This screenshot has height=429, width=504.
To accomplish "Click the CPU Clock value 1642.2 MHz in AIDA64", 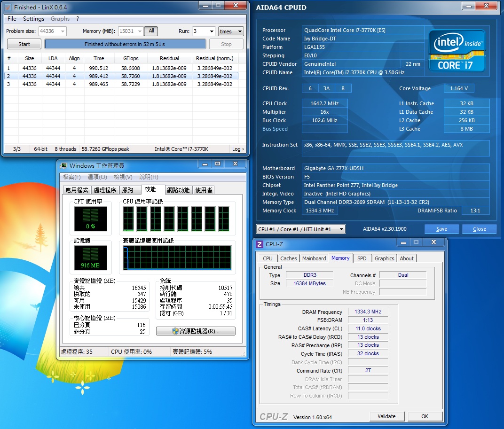I will coord(325,103).
